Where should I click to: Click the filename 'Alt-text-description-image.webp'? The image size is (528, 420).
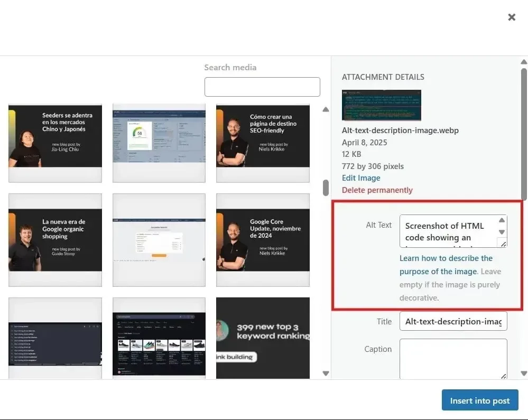(x=400, y=130)
